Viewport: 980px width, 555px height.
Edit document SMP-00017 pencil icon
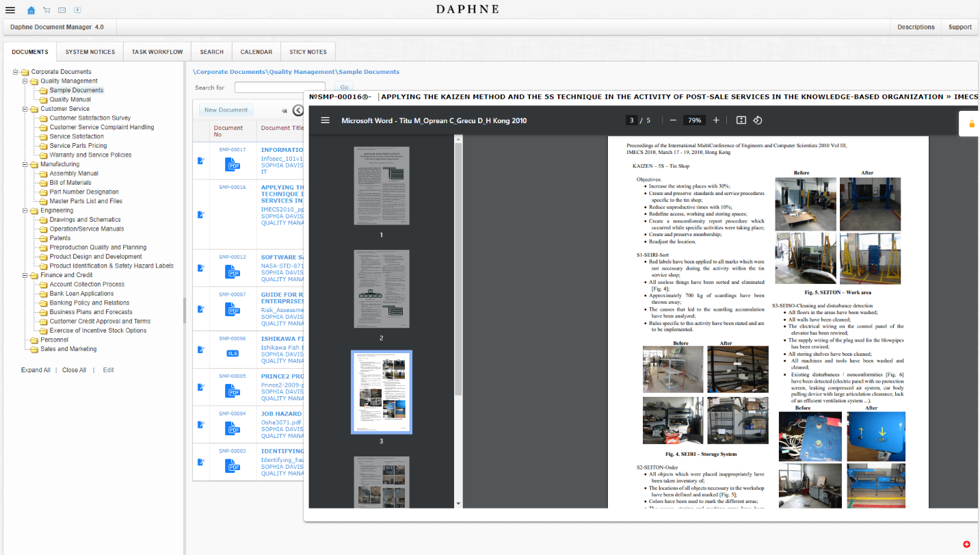[x=201, y=161]
